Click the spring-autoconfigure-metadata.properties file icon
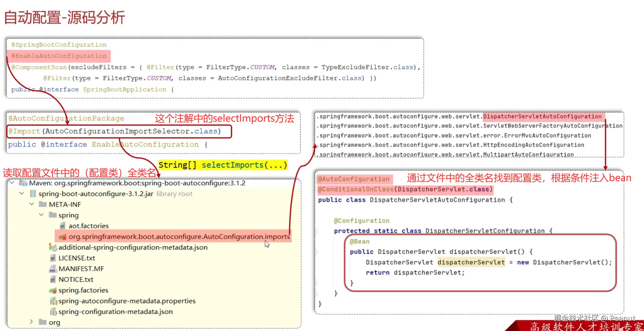644x331 pixels. [53, 301]
